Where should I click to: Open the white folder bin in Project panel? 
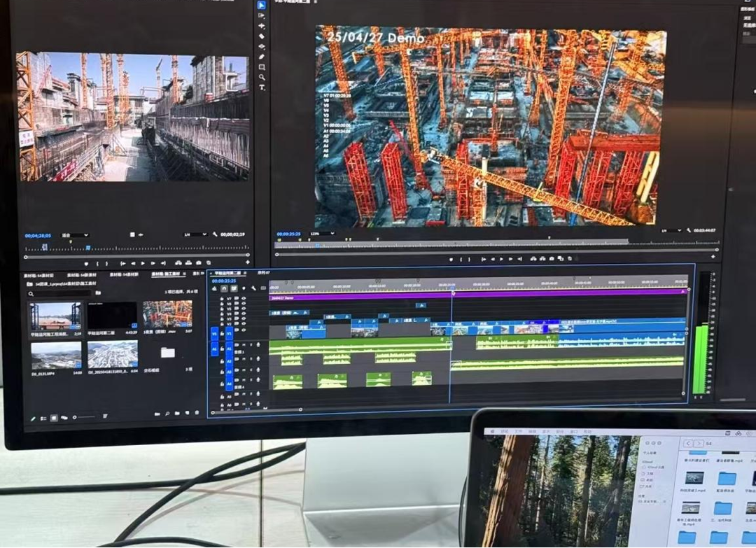click(168, 353)
